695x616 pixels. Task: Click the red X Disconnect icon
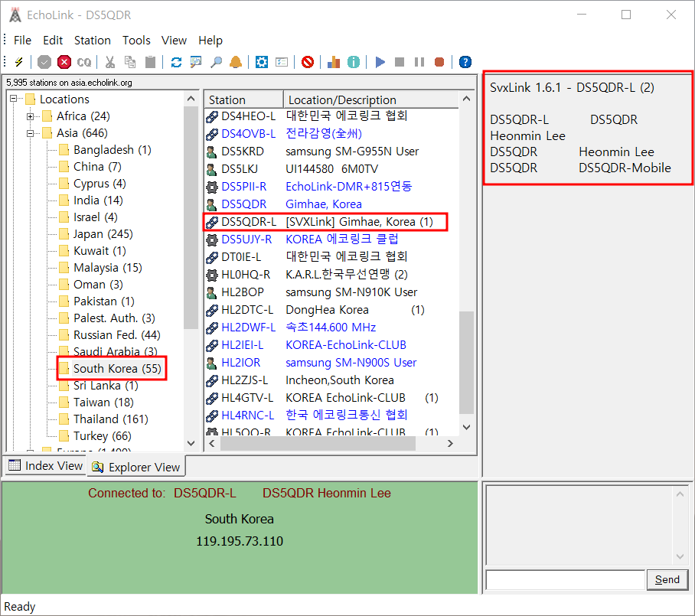coord(64,62)
